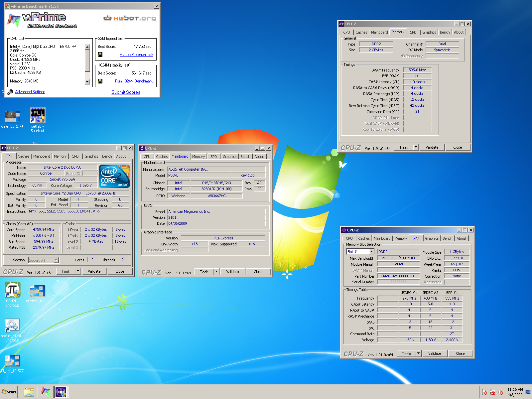Viewport: 532px width, 399px height.
Task: Switch to SPD tab in CPU window
Action: pyautogui.click(x=75, y=156)
